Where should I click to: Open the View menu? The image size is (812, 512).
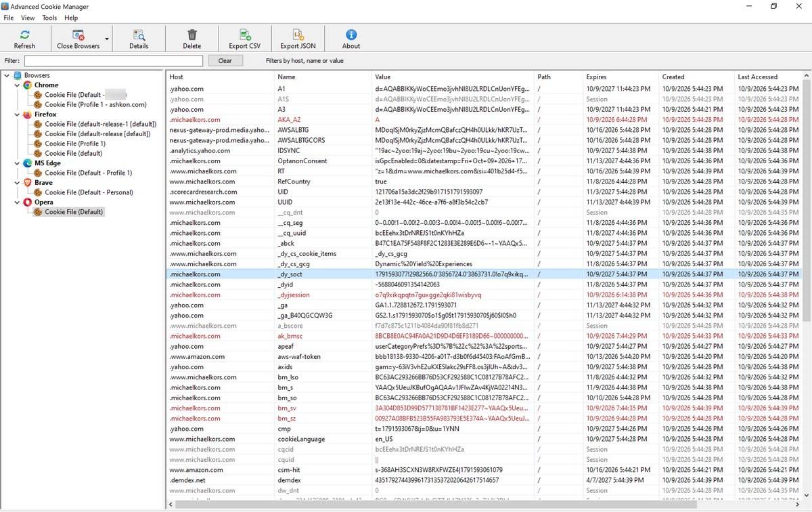tap(28, 18)
